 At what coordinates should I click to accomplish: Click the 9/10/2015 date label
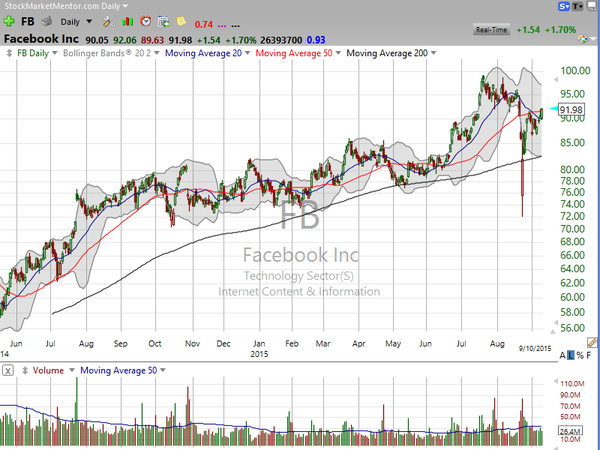point(535,349)
